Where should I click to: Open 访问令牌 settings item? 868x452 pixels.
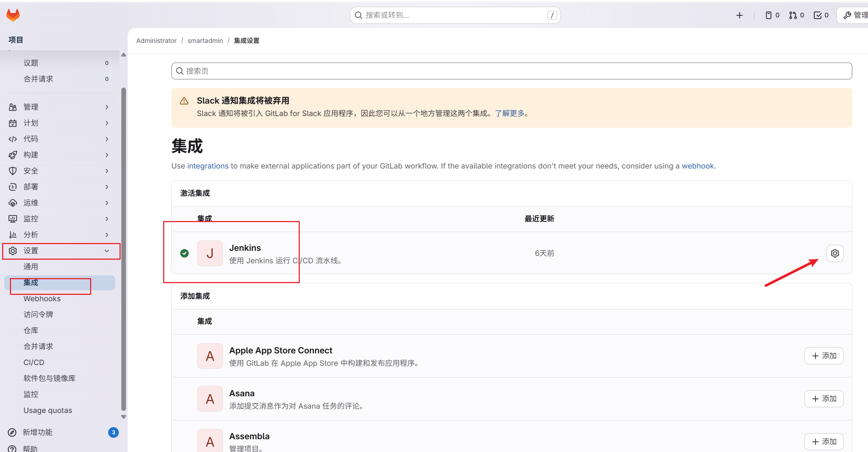(x=38, y=314)
